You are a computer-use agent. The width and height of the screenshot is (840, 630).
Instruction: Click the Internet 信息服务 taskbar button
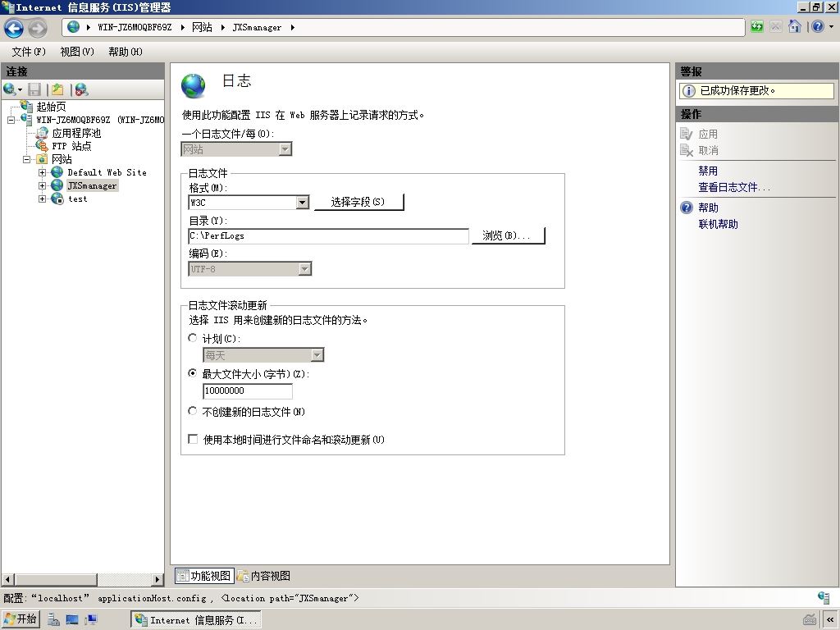click(x=196, y=620)
